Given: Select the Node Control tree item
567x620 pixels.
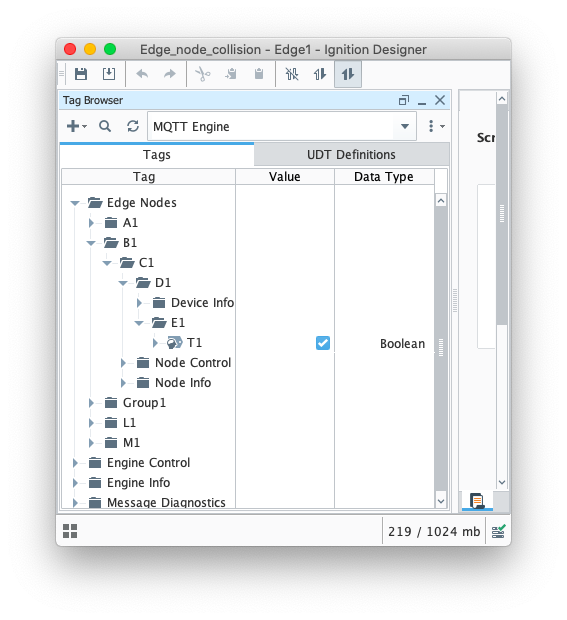Looking at the screenshot, I should (x=193, y=363).
